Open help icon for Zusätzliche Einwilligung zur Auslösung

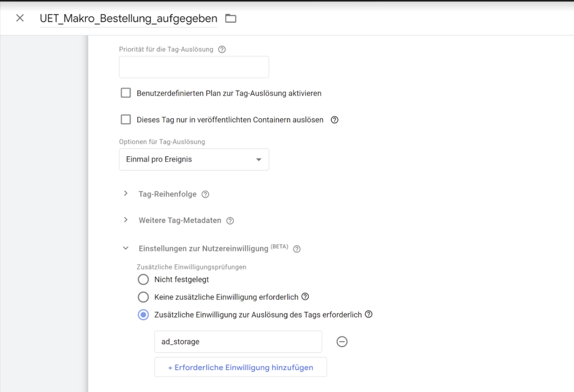[x=369, y=314]
